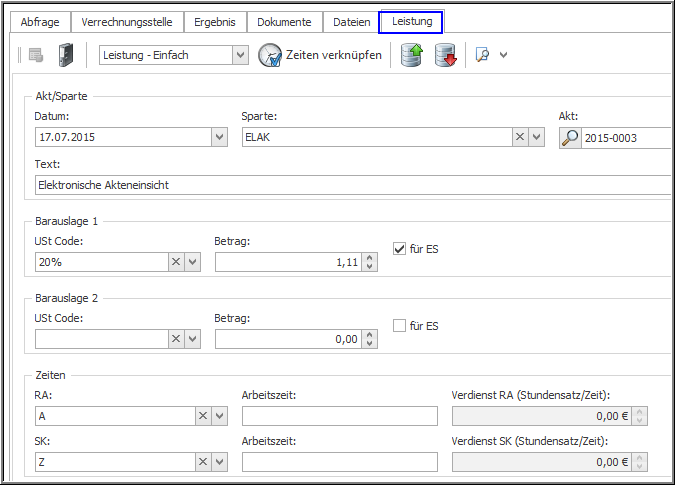This screenshot has height=485, width=675.
Task: Open Datum date picker dropdown
Action: [219, 137]
